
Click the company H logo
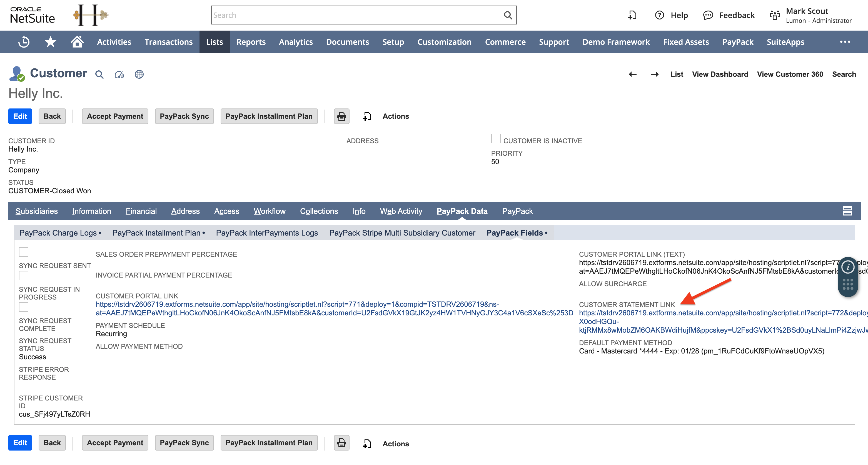pyautogui.click(x=91, y=15)
